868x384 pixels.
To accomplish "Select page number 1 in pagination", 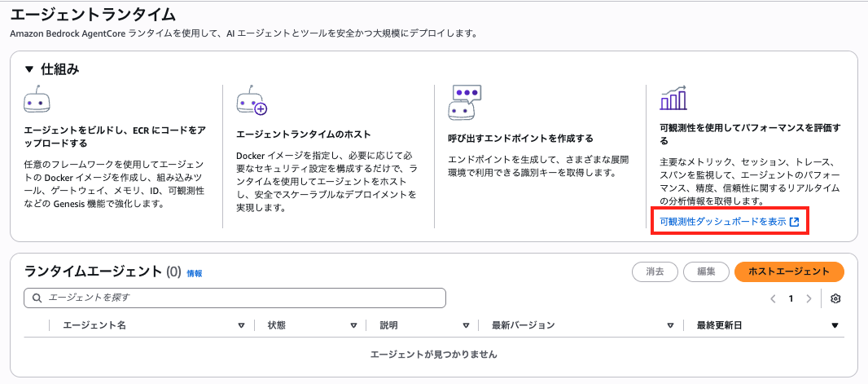I will [x=791, y=298].
